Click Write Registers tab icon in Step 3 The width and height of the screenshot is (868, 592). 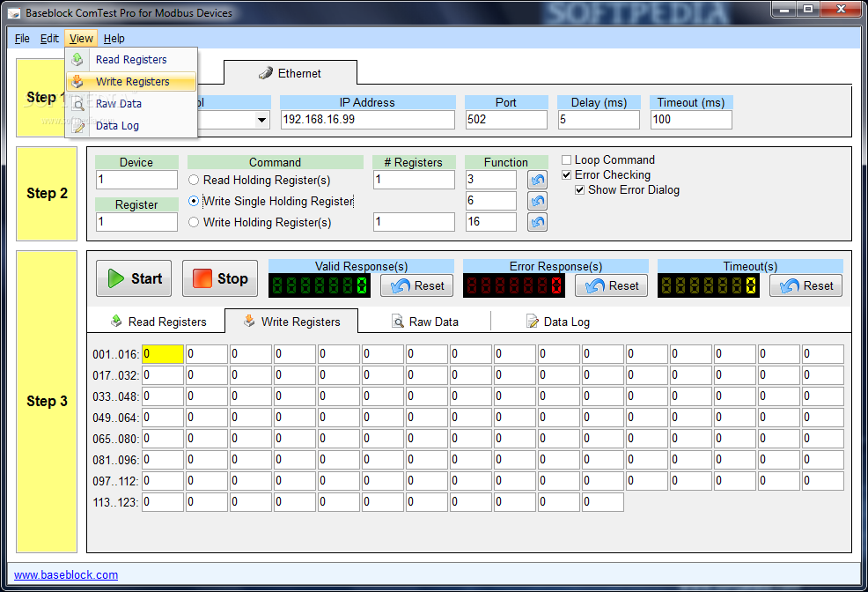pos(250,321)
